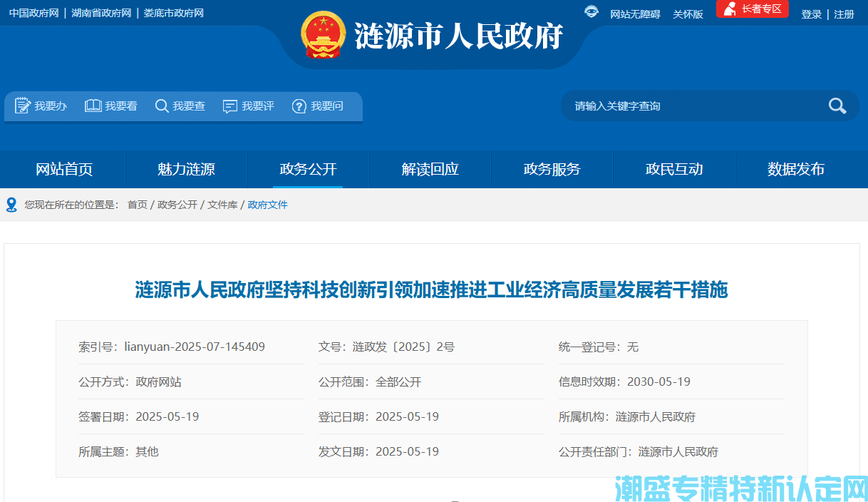The width and height of the screenshot is (868, 502).
Task: Click the document number 涟政发〔2025〕2号
Action: (404, 347)
